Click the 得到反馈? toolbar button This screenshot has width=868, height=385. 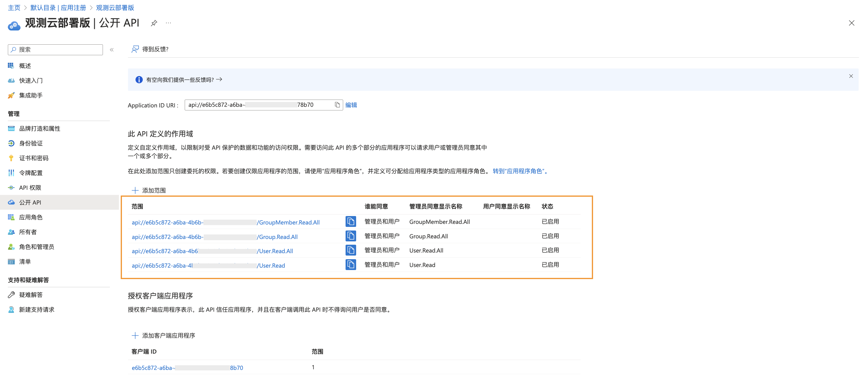(x=150, y=49)
